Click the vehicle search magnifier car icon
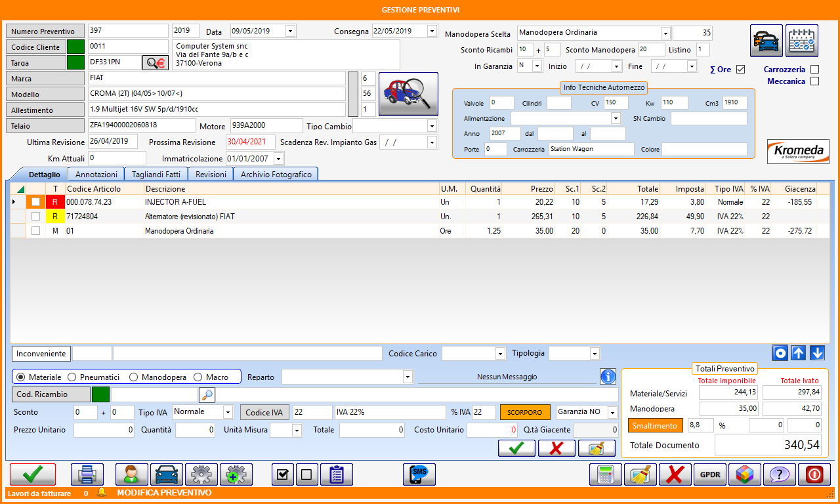This screenshot has width=840, height=504. click(x=408, y=94)
